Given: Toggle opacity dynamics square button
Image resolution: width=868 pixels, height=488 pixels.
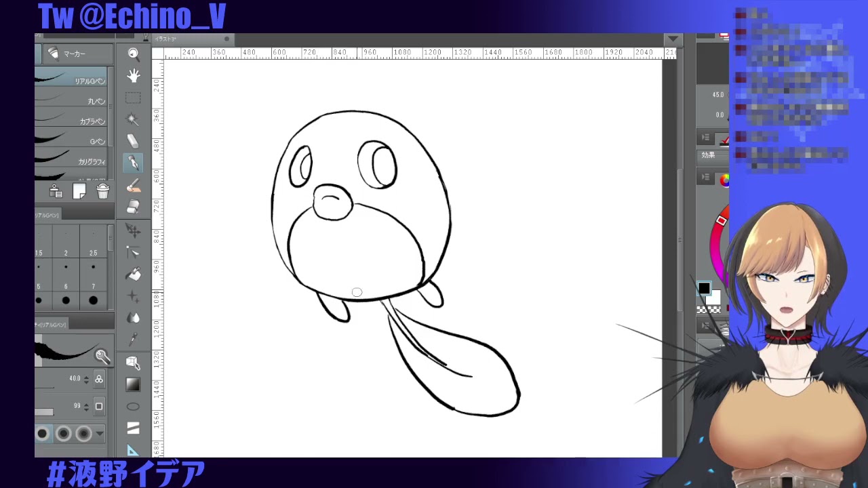Looking at the screenshot, I should [x=99, y=406].
